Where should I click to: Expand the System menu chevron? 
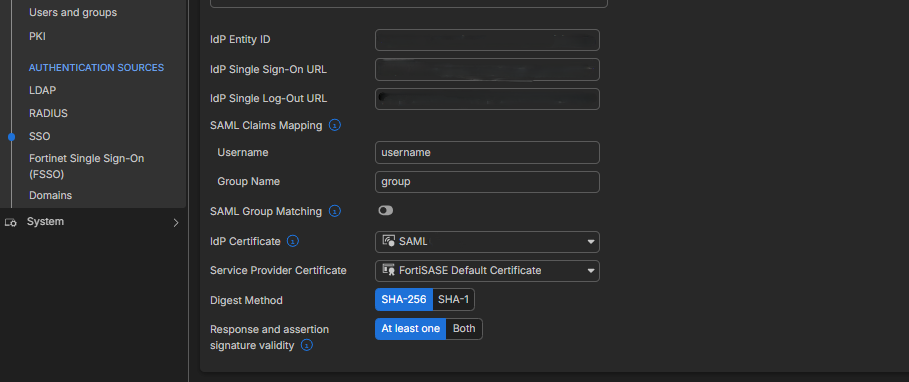click(176, 223)
